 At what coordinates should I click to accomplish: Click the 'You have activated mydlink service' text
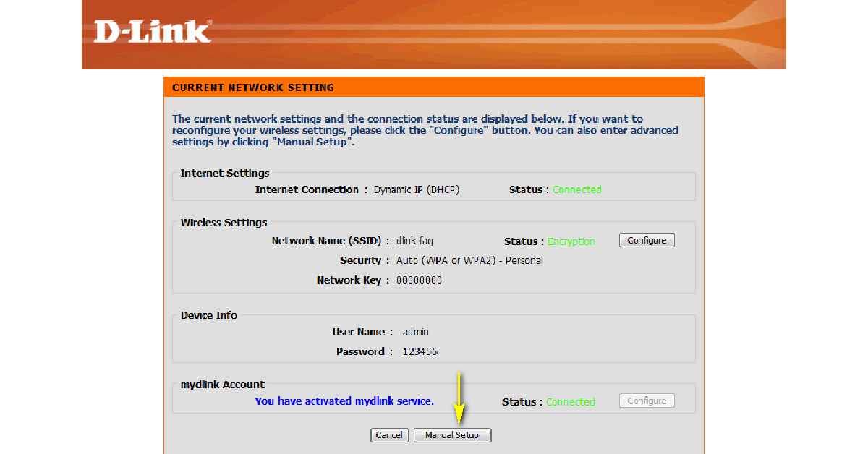(344, 401)
